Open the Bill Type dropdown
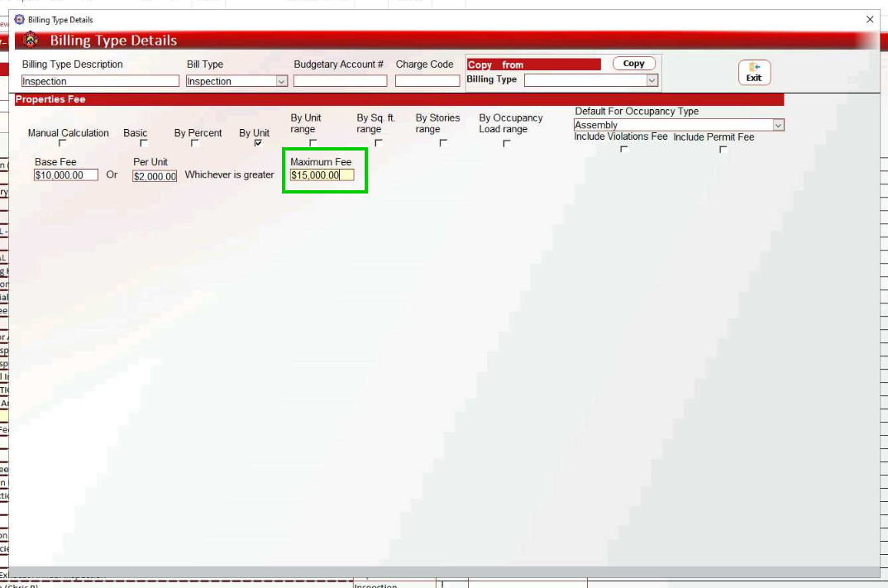888x588 pixels. 281,81
